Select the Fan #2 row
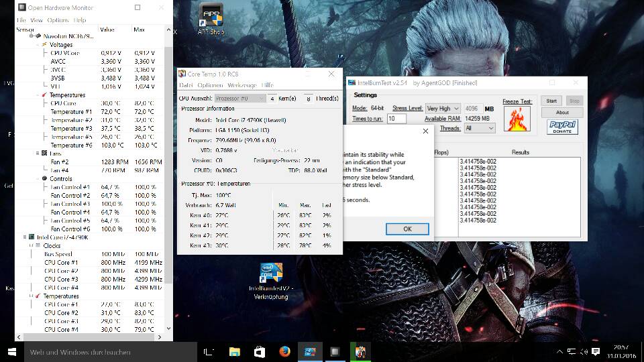This screenshot has height=362, width=644. pyautogui.click(x=90, y=162)
